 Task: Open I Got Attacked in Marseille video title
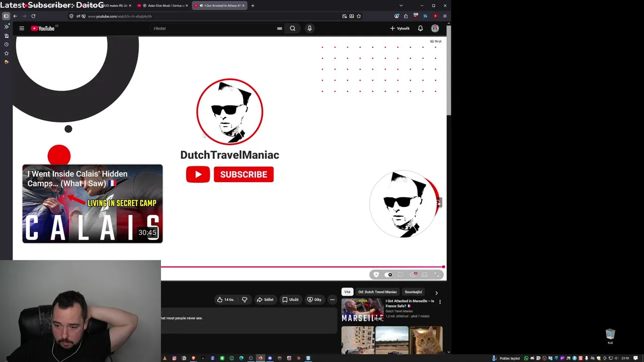coord(410,303)
